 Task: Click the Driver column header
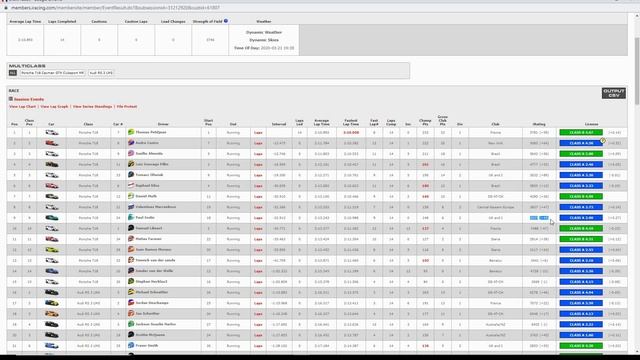(163, 124)
